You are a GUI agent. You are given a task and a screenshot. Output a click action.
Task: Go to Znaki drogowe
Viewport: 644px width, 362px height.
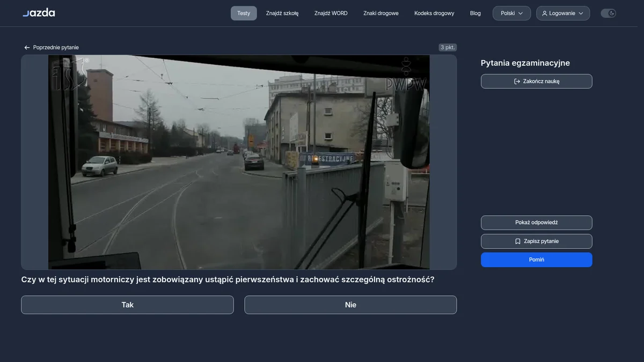pos(381,13)
